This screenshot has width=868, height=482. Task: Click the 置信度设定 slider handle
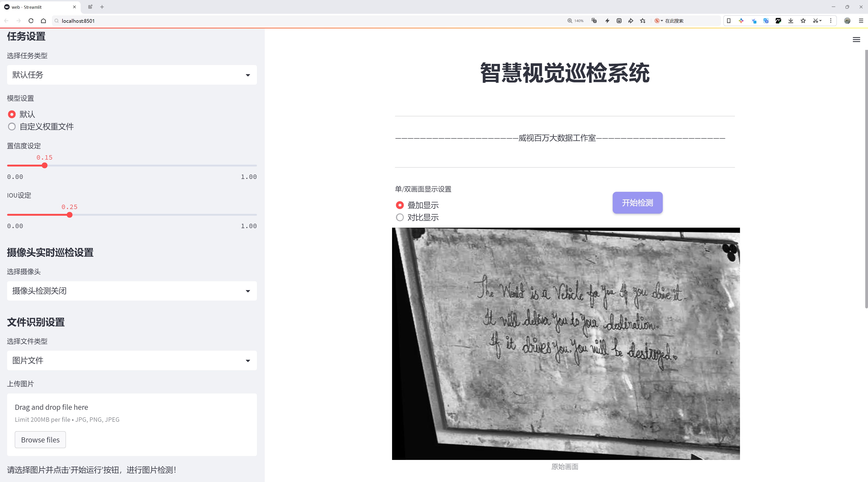(45, 166)
